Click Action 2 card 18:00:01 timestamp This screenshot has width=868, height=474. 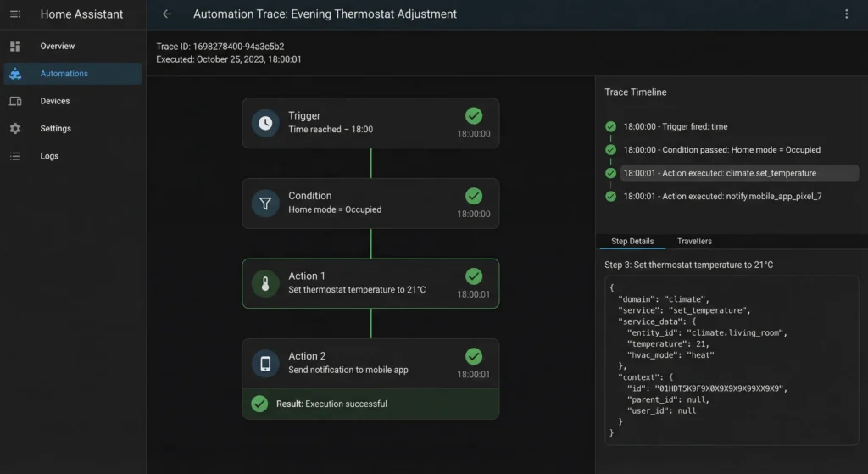473,375
